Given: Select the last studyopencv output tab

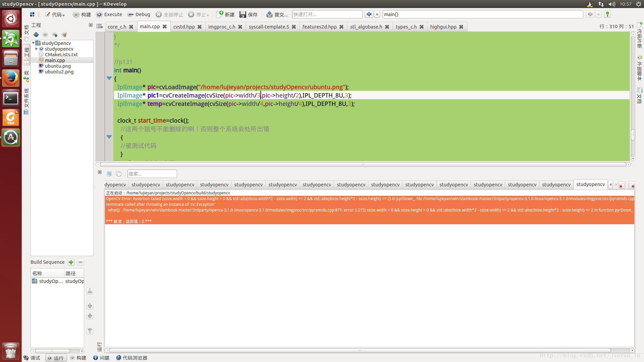Looking at the screenshot, I should (x=590, y=184).
